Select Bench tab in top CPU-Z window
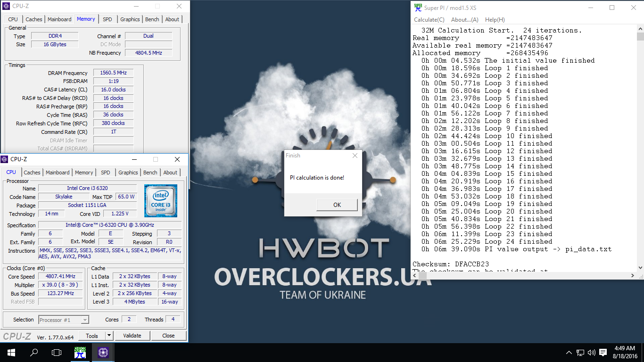 pos(152,19)
